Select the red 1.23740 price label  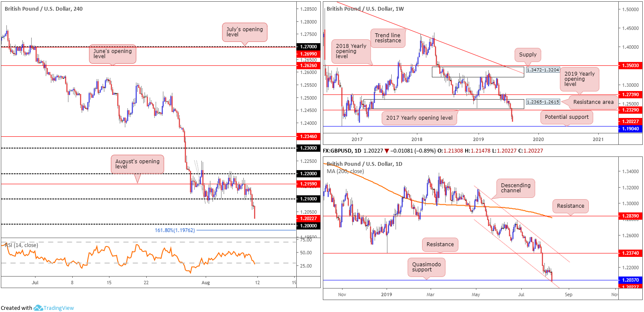tap(629, 253)
